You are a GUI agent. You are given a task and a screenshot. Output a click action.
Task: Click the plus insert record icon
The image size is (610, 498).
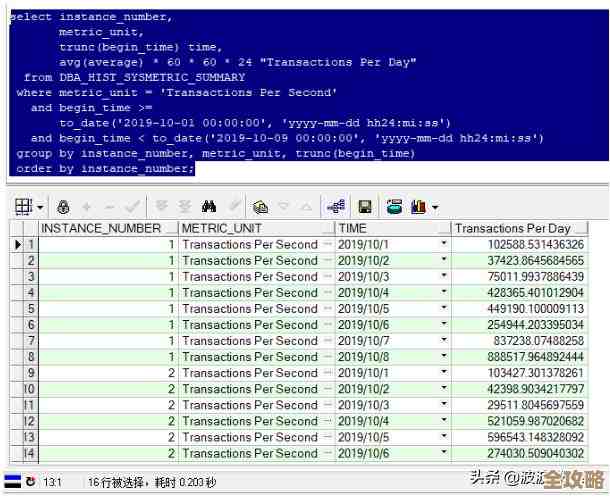86,207
